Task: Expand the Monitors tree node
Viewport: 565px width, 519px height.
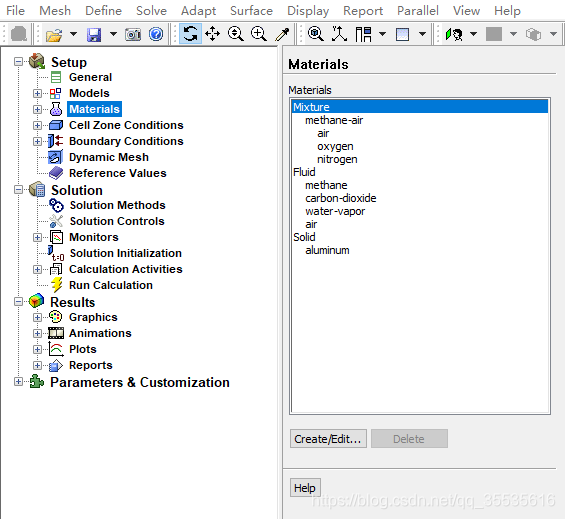Action: (37, 237)
